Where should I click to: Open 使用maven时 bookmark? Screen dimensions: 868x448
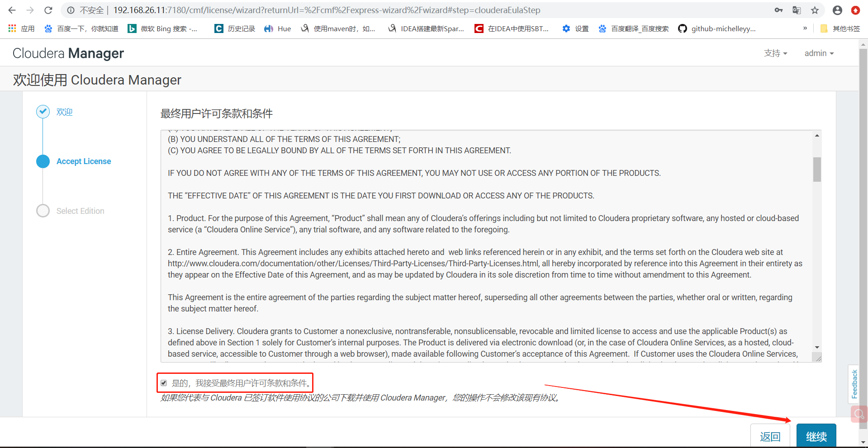pyautogui.click(x=338, y=28)
